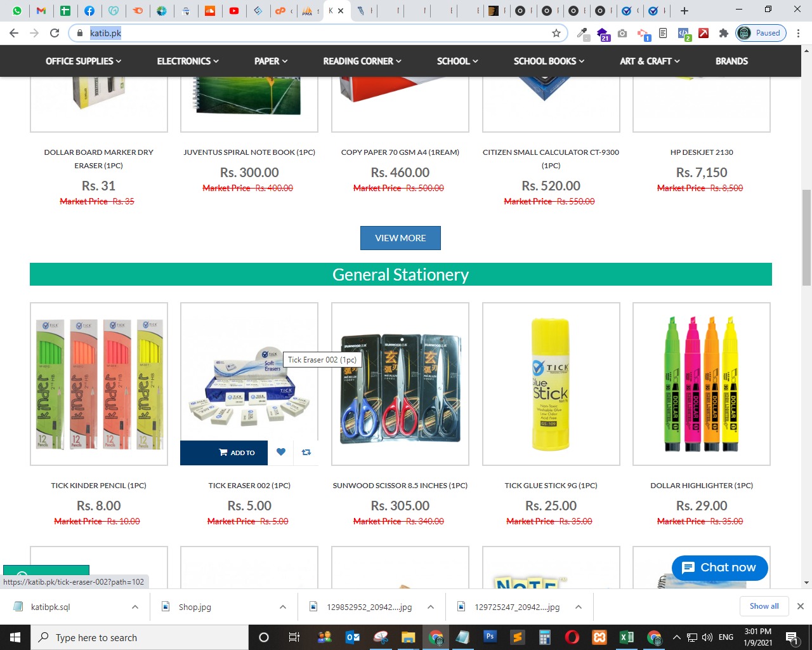Open TICK ERASER 002 (1PC) product link
Image resolution: width=812 pixels, height=650 pixels.
(249, 486)
